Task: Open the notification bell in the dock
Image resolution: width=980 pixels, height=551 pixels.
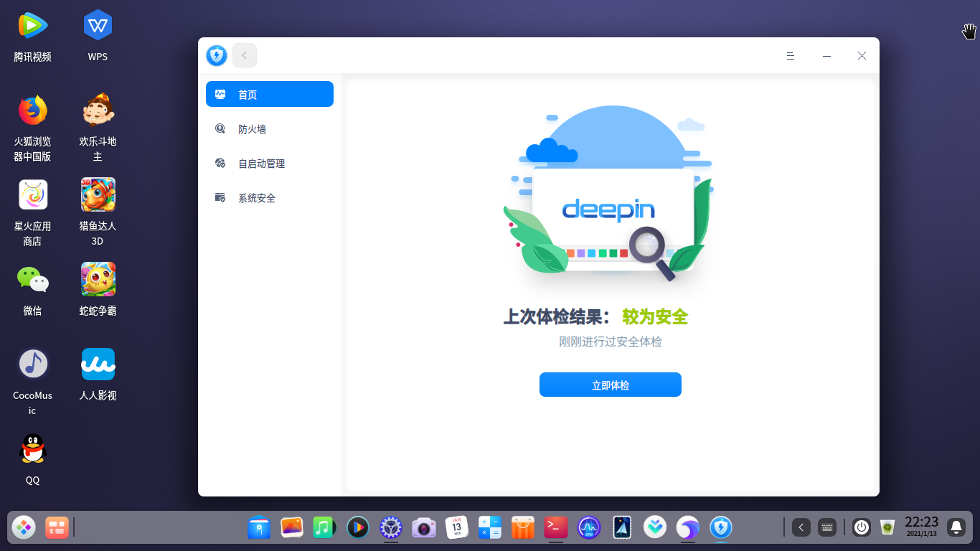Action: click(x=956, y=527)
